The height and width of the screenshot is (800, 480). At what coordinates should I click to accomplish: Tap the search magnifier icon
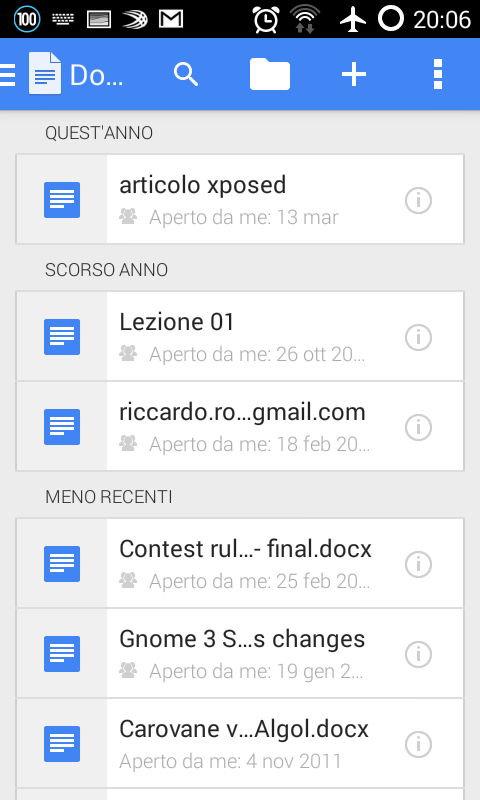(x=186, y=74)
